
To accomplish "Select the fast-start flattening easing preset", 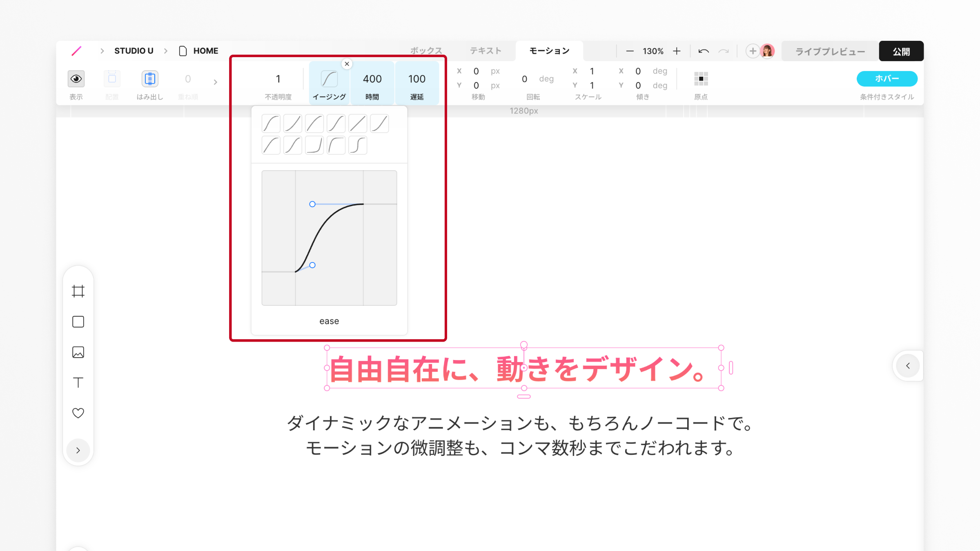I will coord(336,145).
